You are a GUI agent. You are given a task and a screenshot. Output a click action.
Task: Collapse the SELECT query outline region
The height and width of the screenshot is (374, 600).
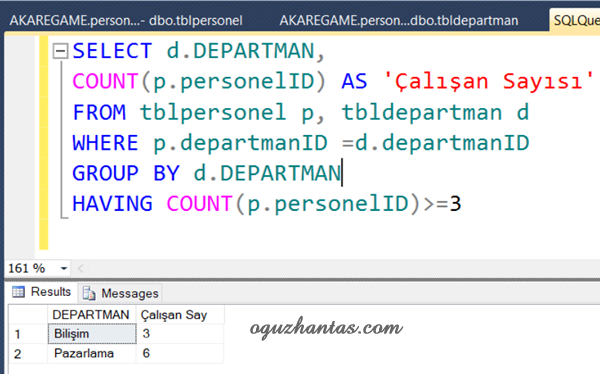[x=60, y=51]
